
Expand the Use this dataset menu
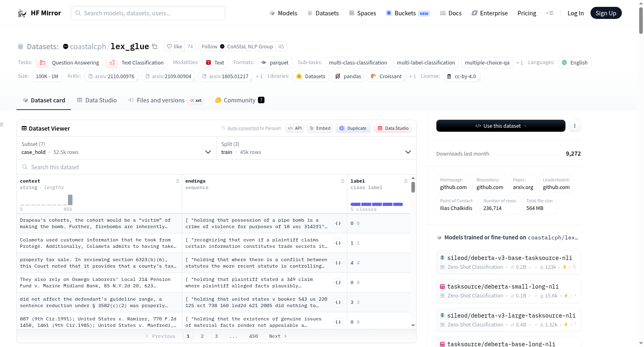(501, 126)
